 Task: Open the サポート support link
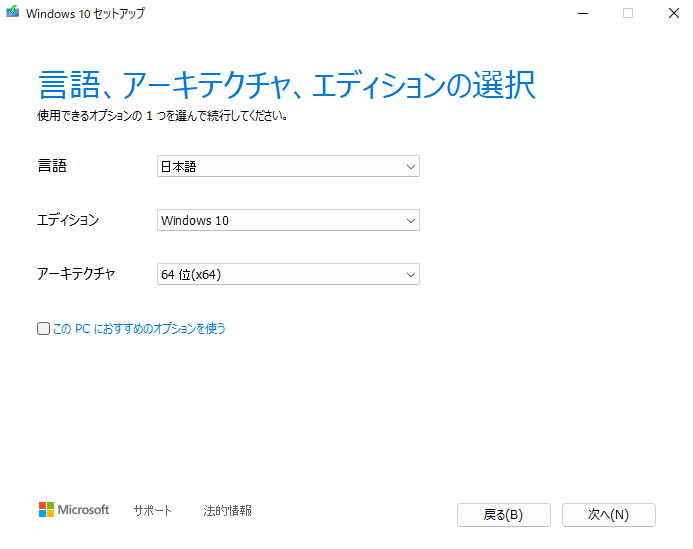point(152,511)
